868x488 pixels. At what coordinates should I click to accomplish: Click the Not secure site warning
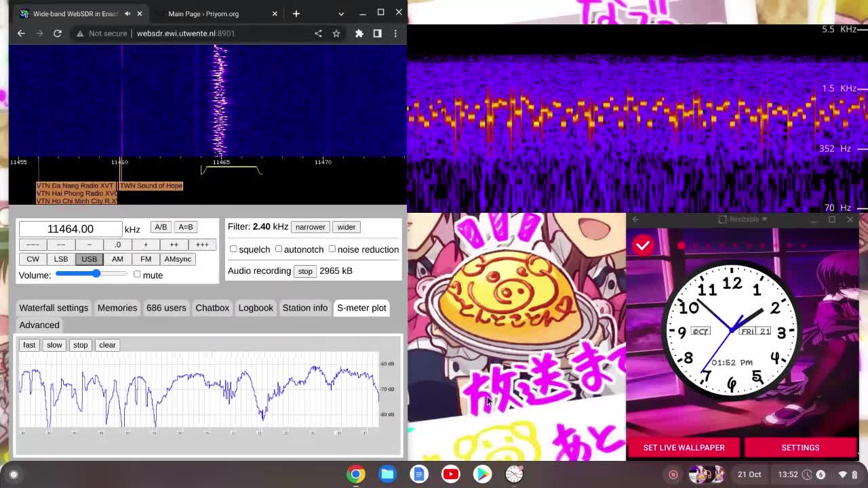pyautogui.click(x=102, y=33)
